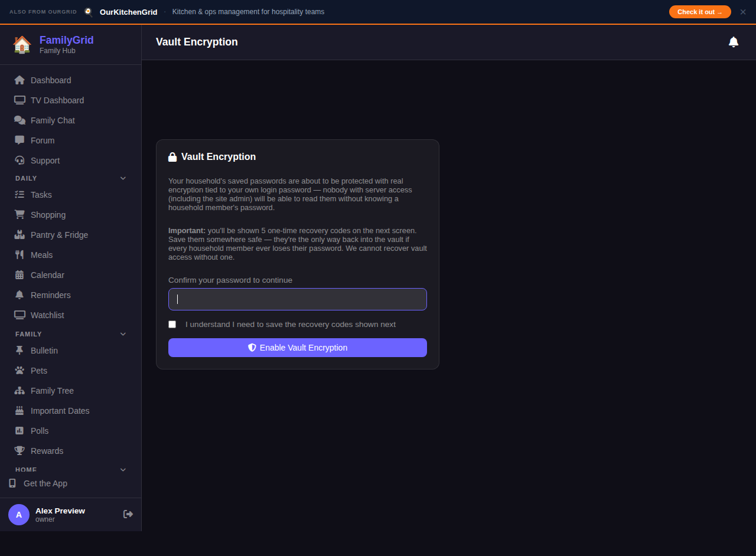Check the recovery codes acknowledgment checkbox
The height and width of the screenshot is (556, 756).
(x=172, y=325)
